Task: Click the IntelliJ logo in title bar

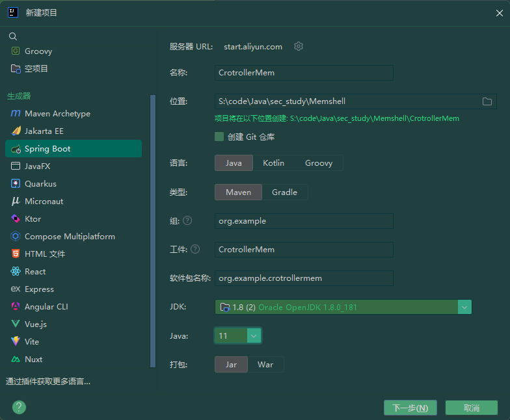Action: click(x=13, y=13)
